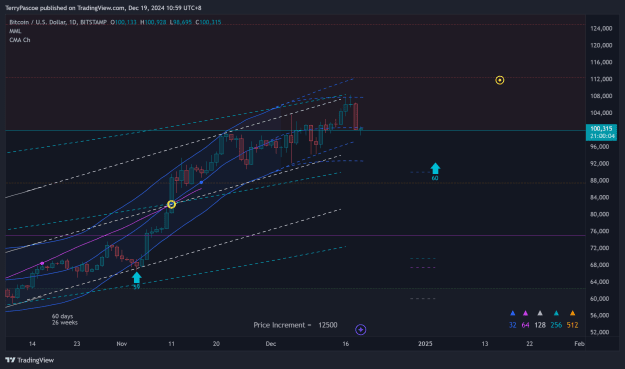Image resolution: width=625 pixels, height=369 pixels.
Task: Click the blue dot marker on the channel midline
Action: (x=201, y=183)
